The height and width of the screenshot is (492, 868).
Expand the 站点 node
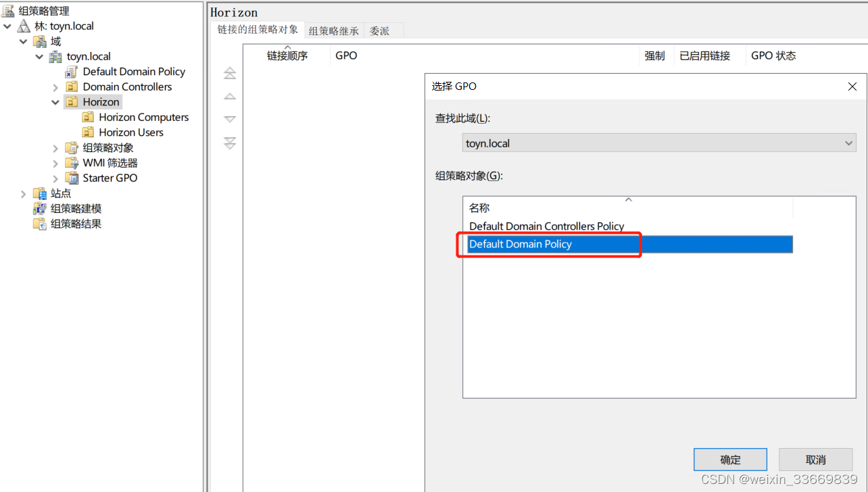24,193
